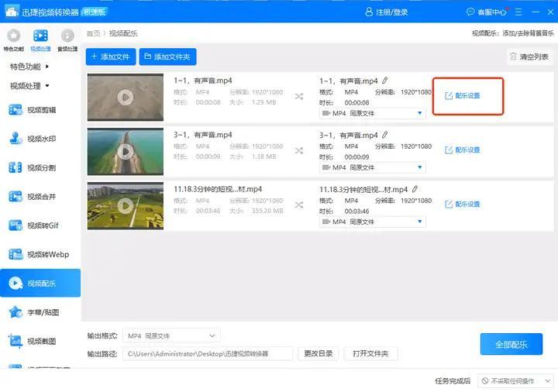Click the 添加文件夹 button
The image size is (558, 392).
pyautogui.click(x=168, y=57)
